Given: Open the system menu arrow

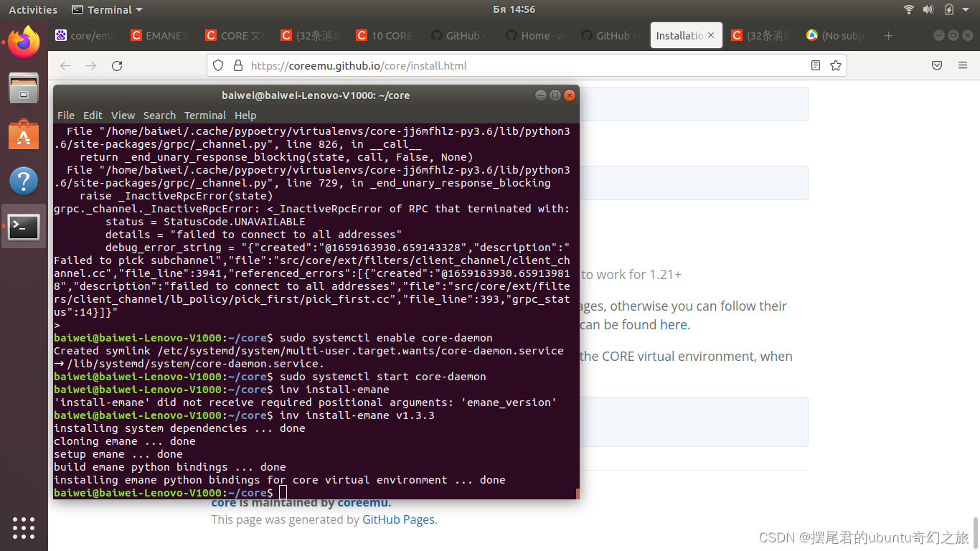Looking at the screenshot, I should 966,9.
